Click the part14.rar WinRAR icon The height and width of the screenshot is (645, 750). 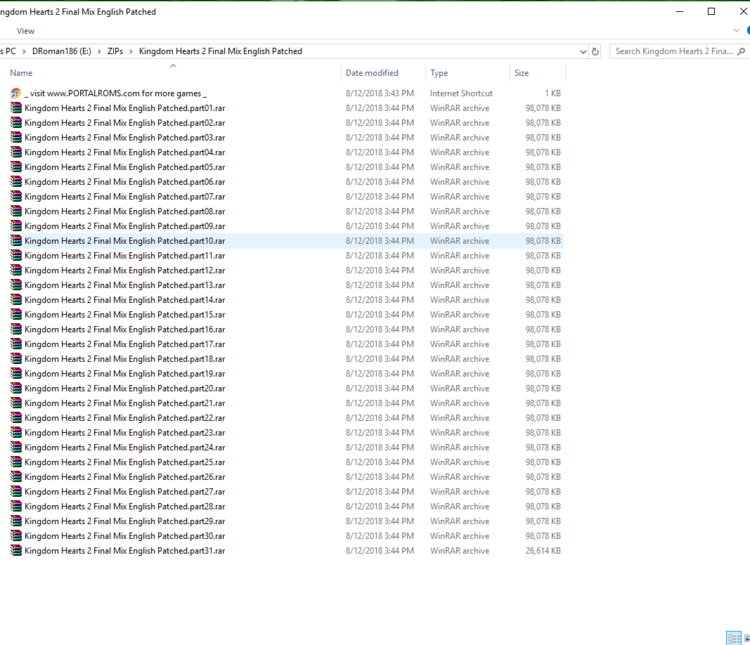(16, 300)
